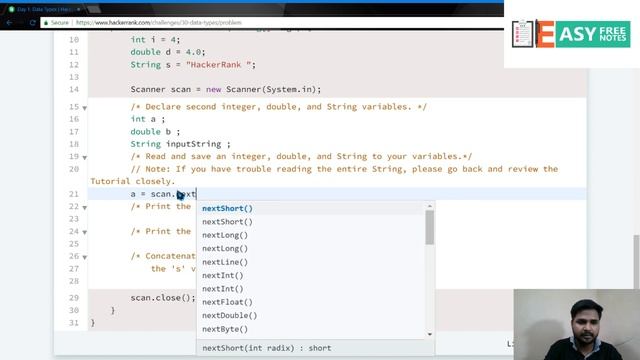640x360 pixels.
Task: Click the 'double d = 4.0;' line
Action: [x=168, y=52]
